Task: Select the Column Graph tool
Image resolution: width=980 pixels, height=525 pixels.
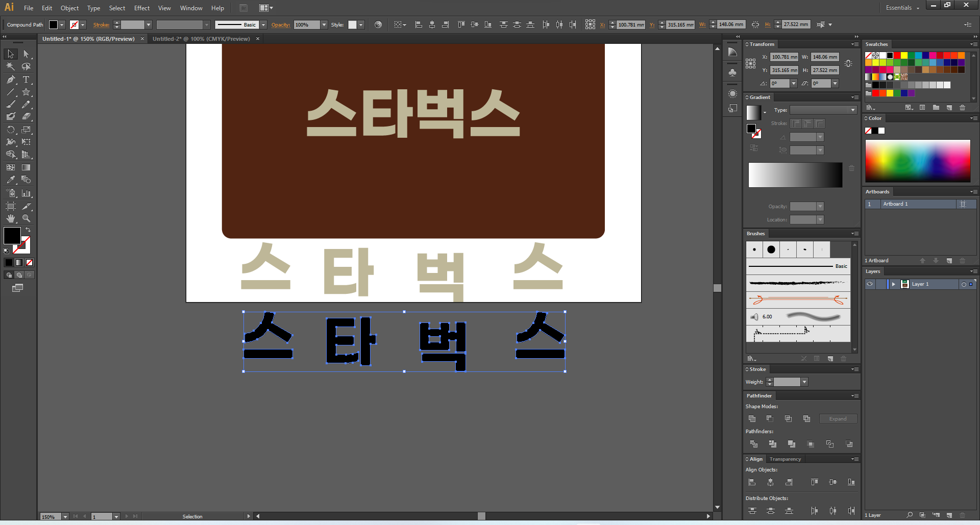Action: pyautogui.click(x=26, y=193)
